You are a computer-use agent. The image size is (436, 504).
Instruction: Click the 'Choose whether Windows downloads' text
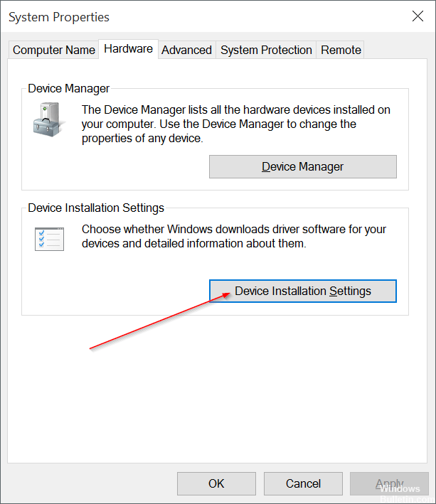click(x=234, y=236)
